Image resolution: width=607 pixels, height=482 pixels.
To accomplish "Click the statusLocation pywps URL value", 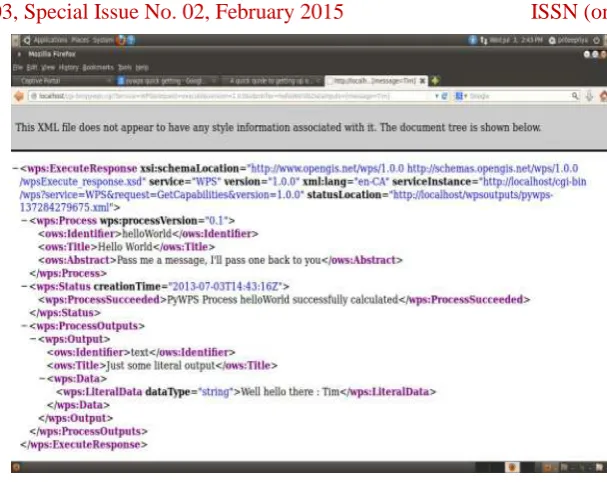I will point(286,201).
